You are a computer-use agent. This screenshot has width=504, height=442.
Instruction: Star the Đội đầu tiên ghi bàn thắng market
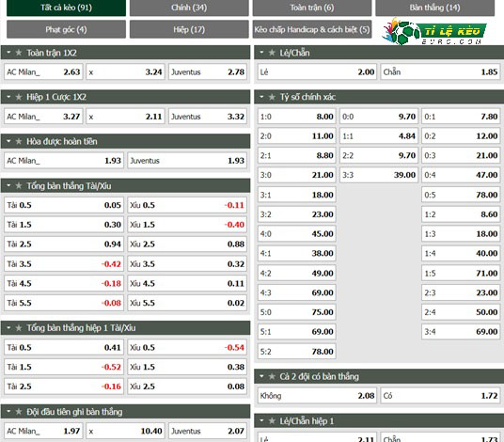pos(19,412)
